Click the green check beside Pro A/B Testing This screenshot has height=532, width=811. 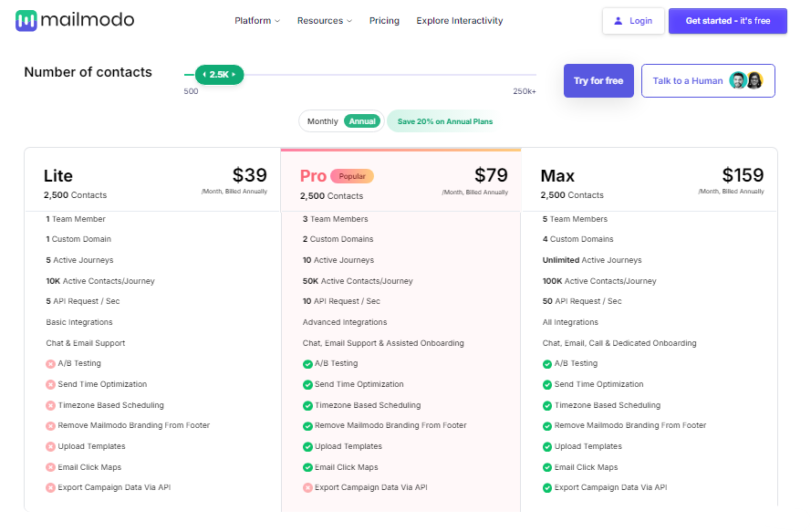click(307, 364)
